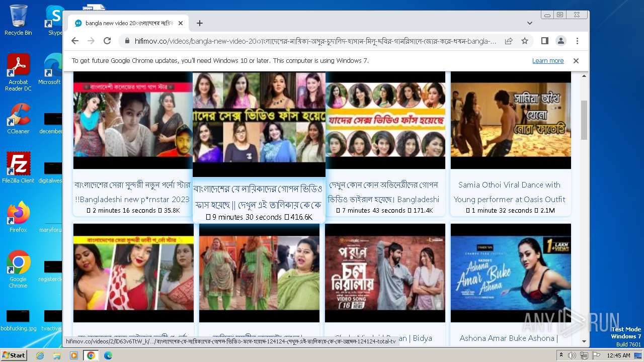Viewport: 644px width, 362px height.
Task: Open the Action Center flag icon
Action: click(x=596, y=355)
